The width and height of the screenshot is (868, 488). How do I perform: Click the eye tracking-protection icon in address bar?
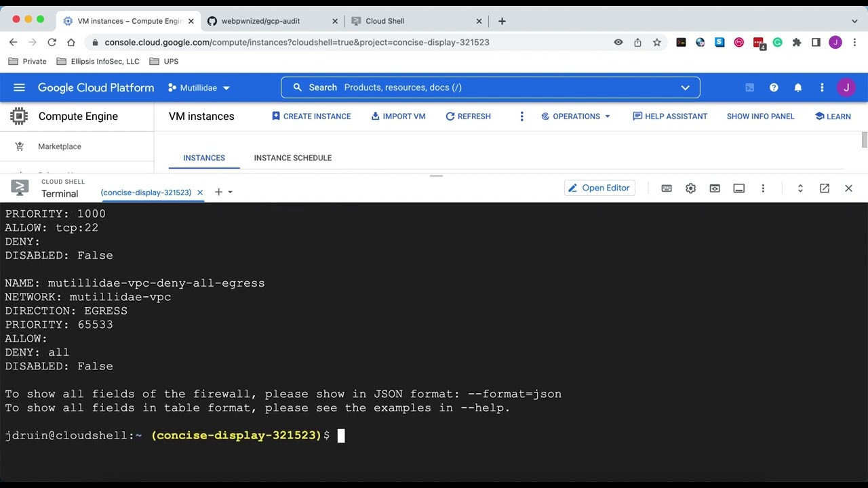[618, 42]
